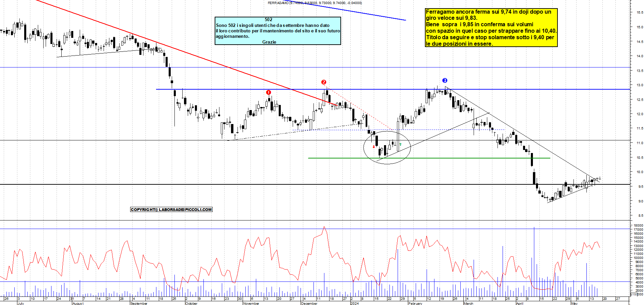This screenshot has height=305, width=644.
Task: Click the 'March' month label on time axis
Action: point(469,303)
